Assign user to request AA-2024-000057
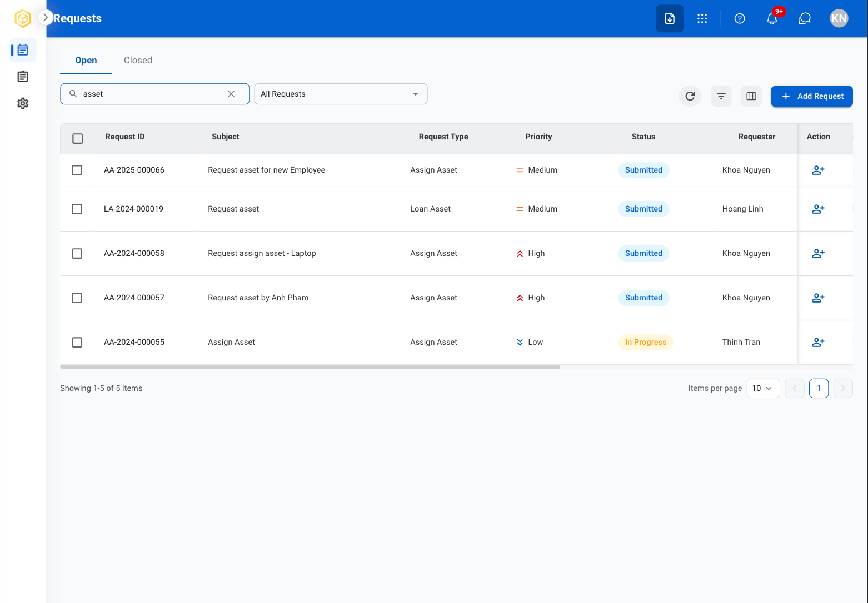 (x=818, y=298)
